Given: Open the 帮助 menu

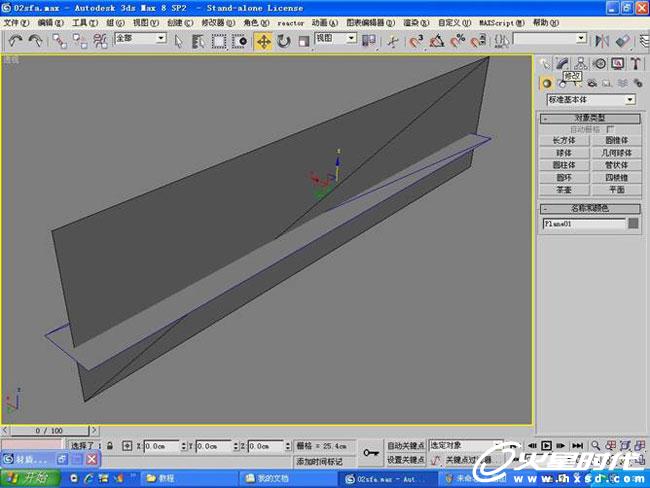Looking at the screenshot, I should pos(546,23).
